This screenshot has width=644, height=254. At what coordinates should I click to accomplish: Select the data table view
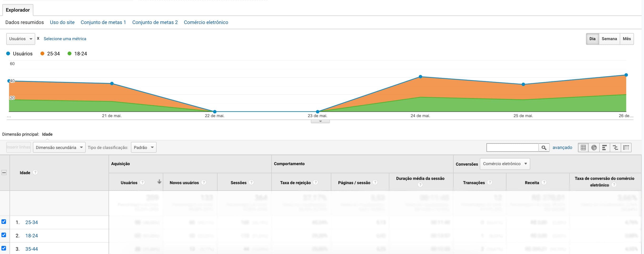[x=583, y=148]
